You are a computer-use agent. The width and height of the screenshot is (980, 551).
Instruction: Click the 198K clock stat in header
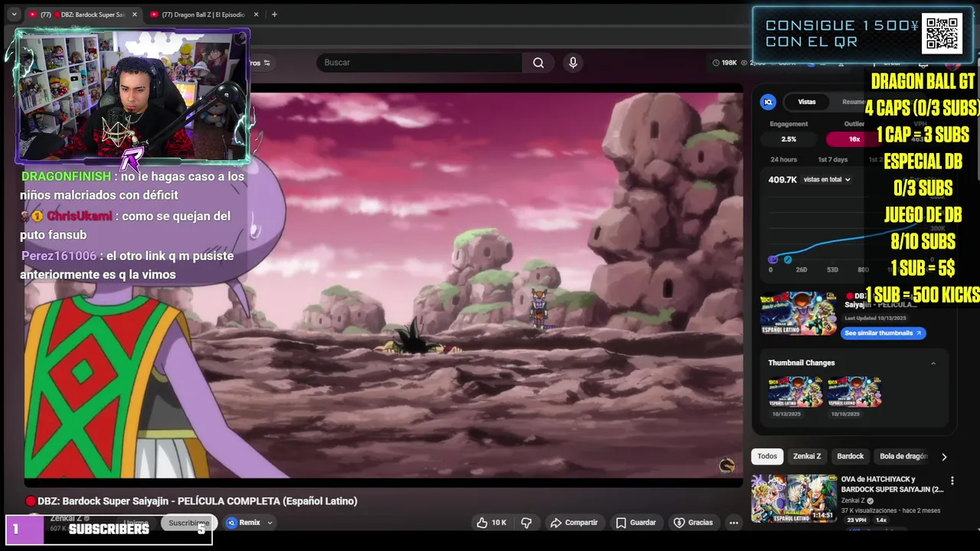tap(724, 63)
